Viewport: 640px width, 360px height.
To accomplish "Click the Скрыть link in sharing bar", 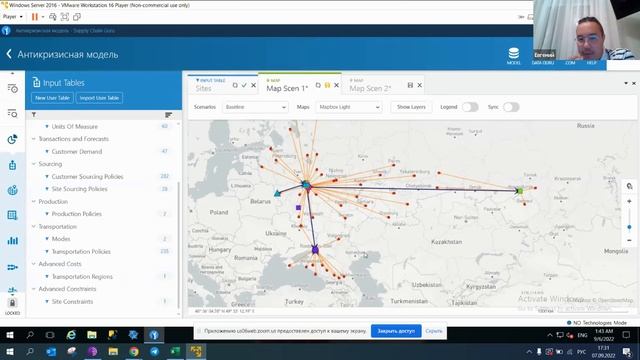I will click(x=434, y=331).
